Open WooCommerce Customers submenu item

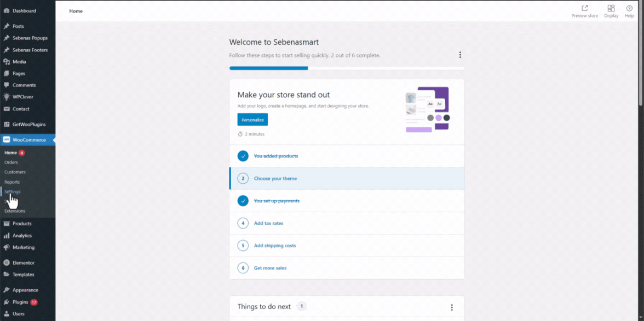coord(15,172)
